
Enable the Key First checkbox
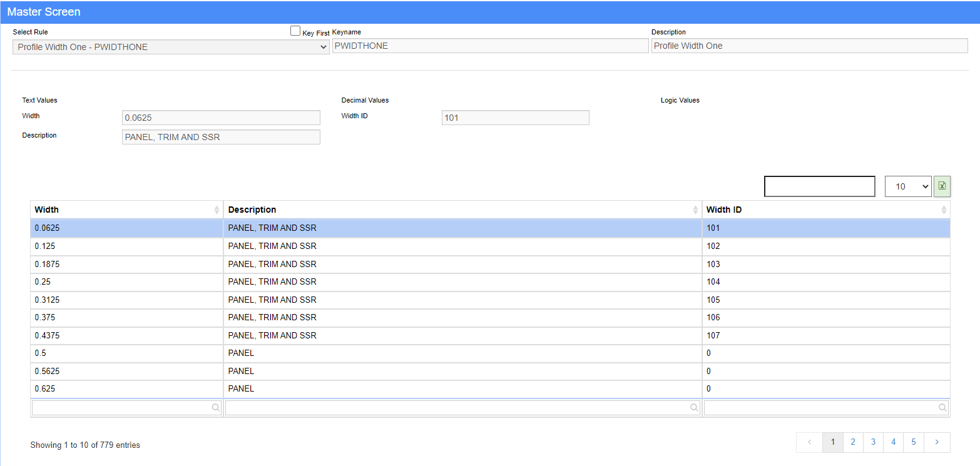[x=295, y=31]
